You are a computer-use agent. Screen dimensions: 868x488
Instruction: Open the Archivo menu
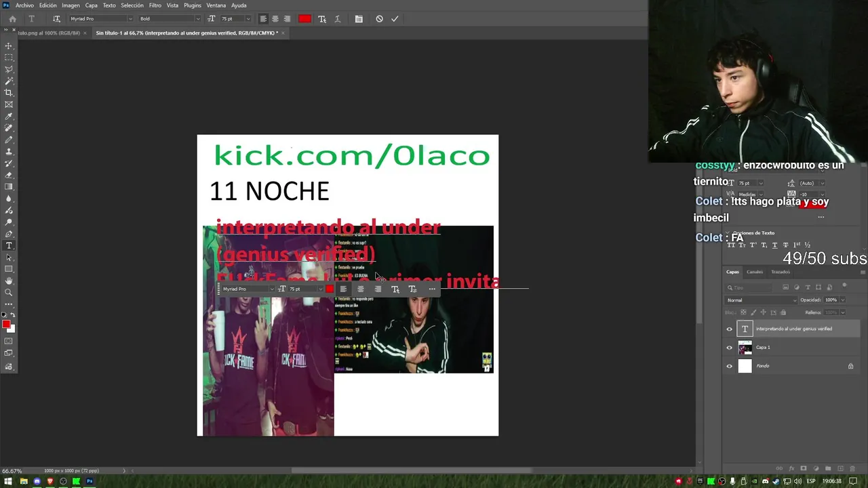[24, 5]
